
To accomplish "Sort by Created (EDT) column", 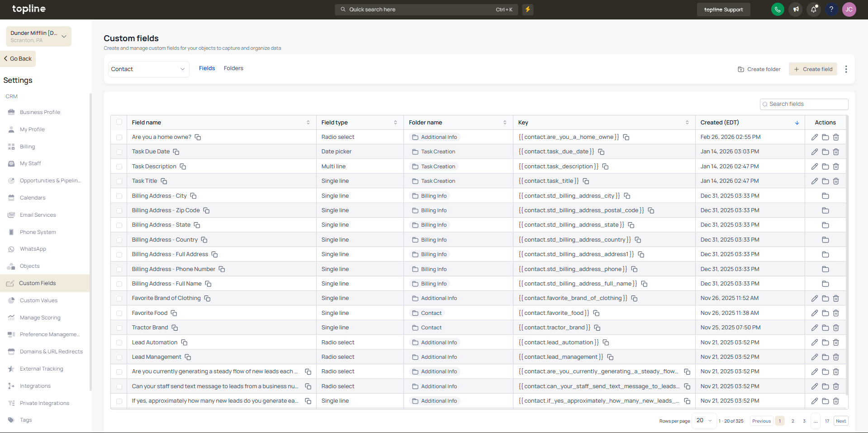I will point(797,123).
